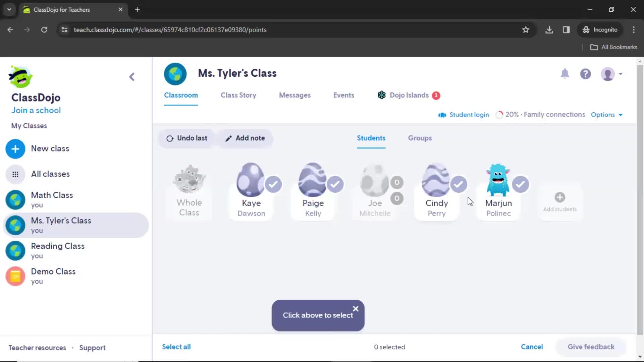This screenshot has width=644, height=362.
Task: Toggle checkmark on Paige Kelly
Action: click(x=335, y=185)
